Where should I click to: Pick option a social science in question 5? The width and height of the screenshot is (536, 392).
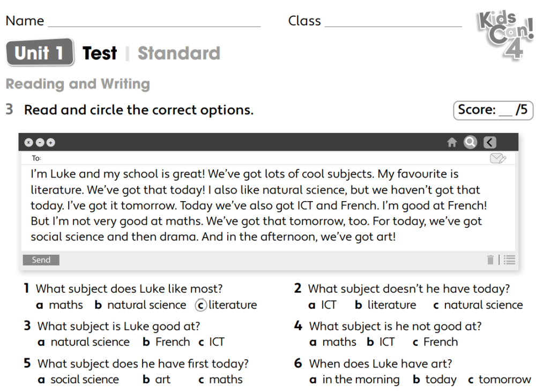click(x=78, y=380)
